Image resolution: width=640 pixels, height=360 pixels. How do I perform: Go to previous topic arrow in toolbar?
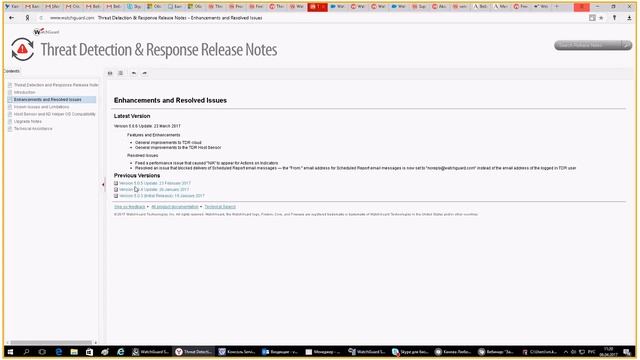[x=134, y=73]
